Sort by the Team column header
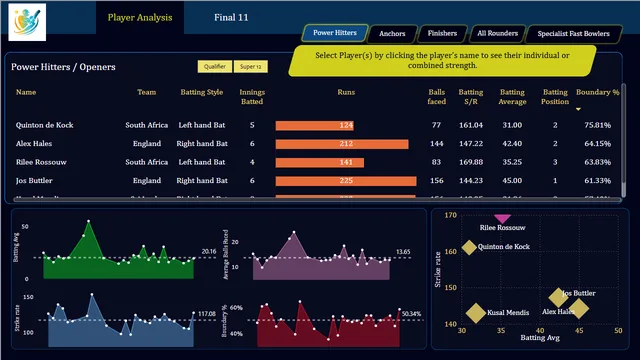This screenshot has height=360, width=640. point(147,92)
